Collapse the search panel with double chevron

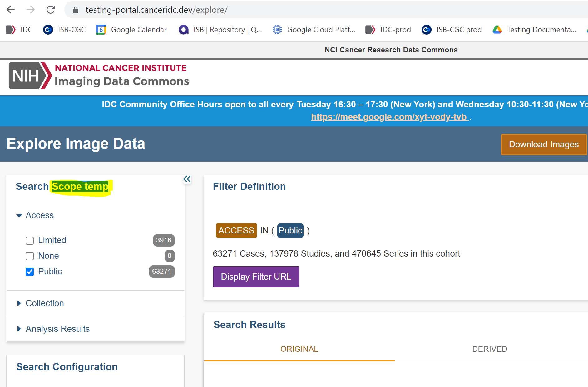pyautogui.click(x=187, y=179)
